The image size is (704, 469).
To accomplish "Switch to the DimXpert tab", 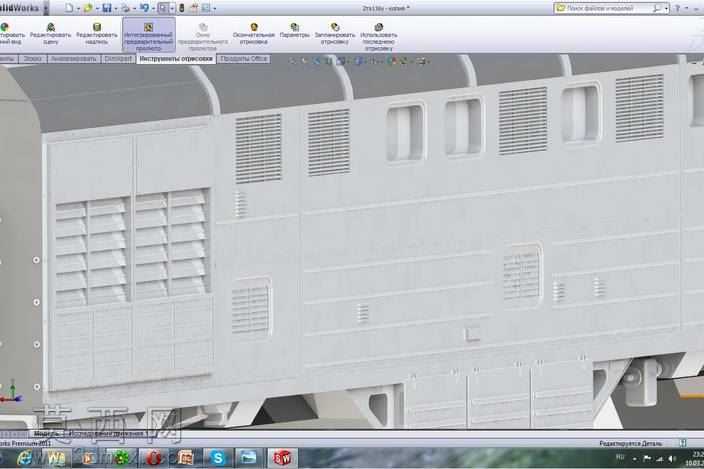I will point(118,59).
